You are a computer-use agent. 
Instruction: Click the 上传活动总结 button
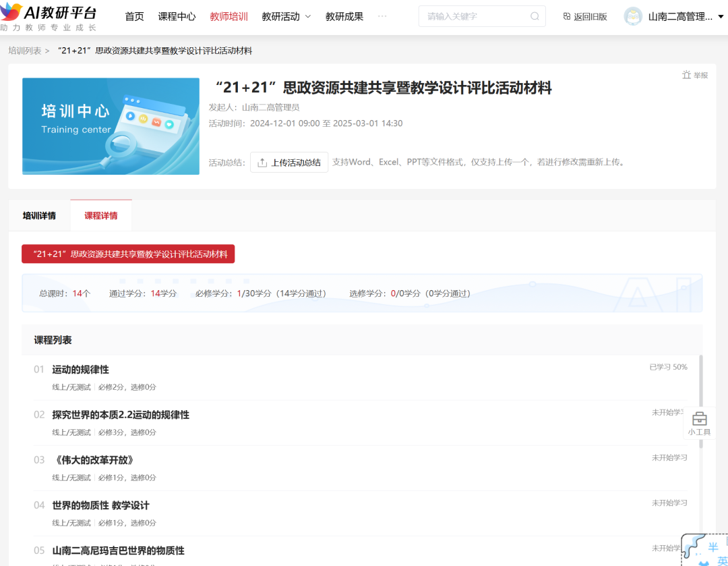coord(289,162)
